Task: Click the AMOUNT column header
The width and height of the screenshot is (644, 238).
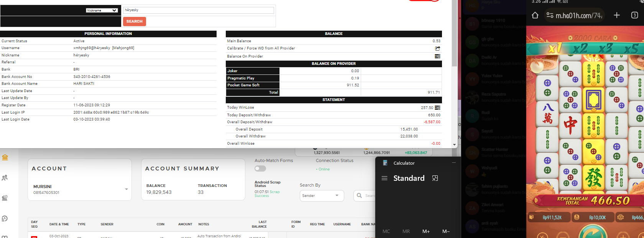Action: tap(185, 224)
